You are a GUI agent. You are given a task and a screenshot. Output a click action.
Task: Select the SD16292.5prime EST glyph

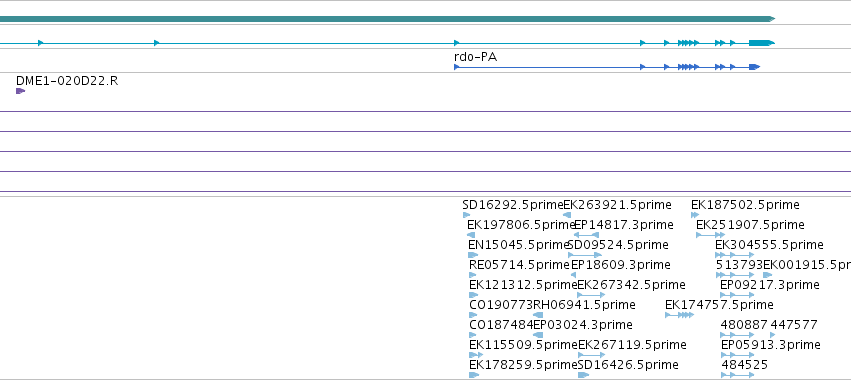(466, 215)
